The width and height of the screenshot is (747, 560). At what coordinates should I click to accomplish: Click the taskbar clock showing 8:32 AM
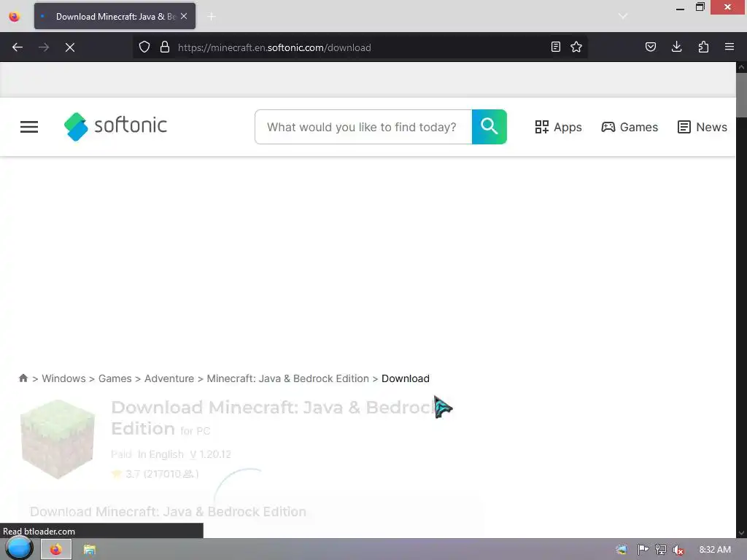715,550
